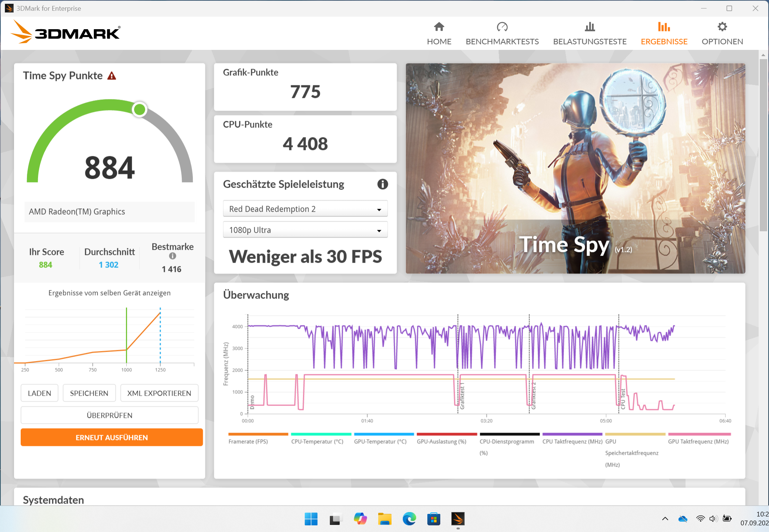Click the red warning triangle next to Time Spy Punkte
Image resolution: width=769 pixels, height=532 pixels.
[x=112, y=76]
